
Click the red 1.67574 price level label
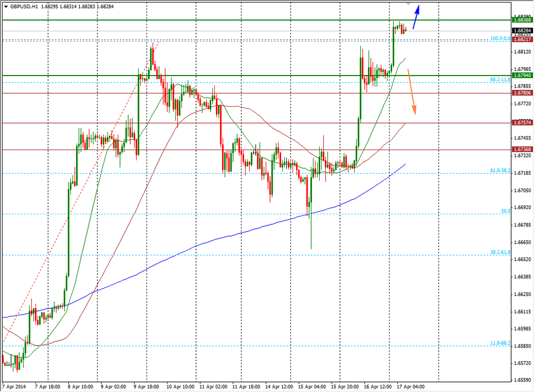(522, 123)
